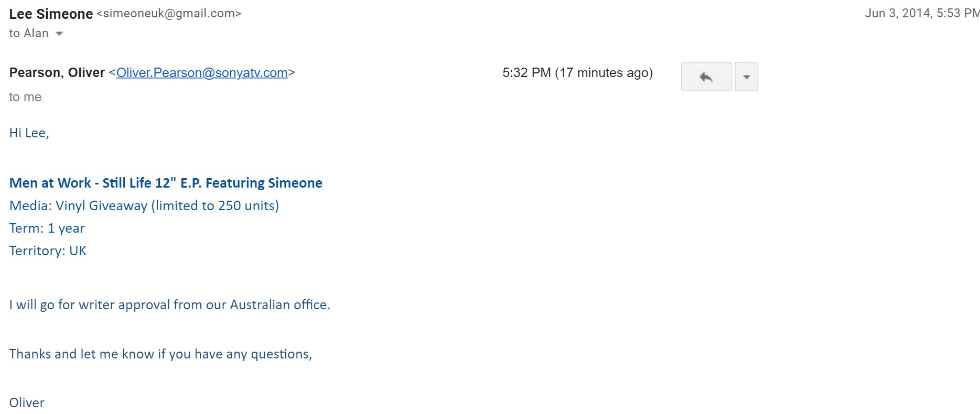
Task: Click the 'to Alan' recipient text
Action: click(29, 34)
